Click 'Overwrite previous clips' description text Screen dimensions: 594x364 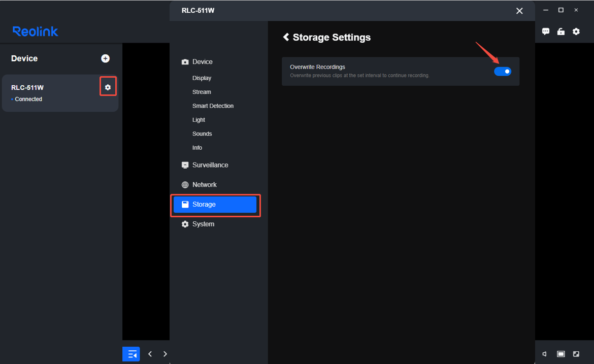point(359,75)
